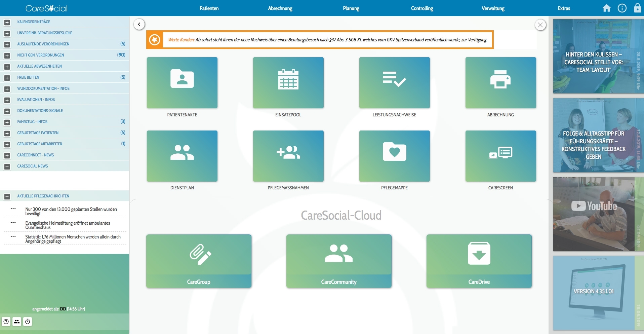Image resolution: width=644 pixels, height=334 pixels.
Task: Open the Pflegemappe heart folder tile
Action: 395,156
